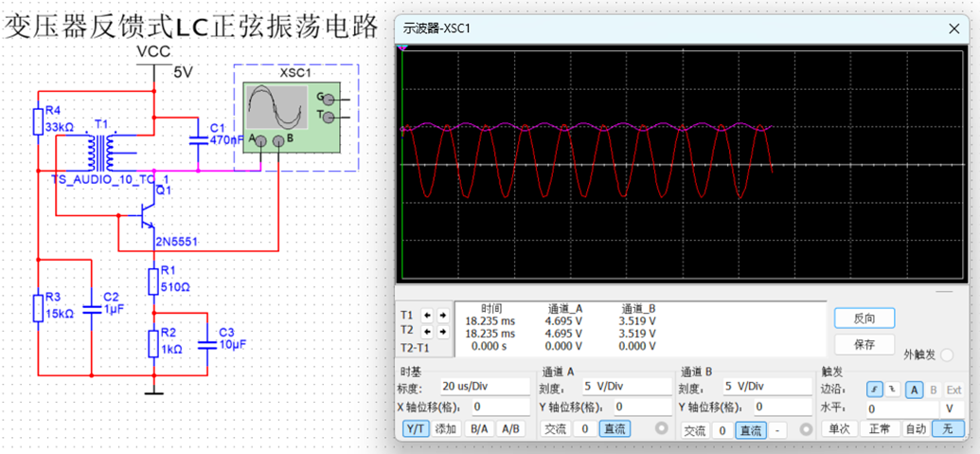Move cursor T2 left with arrow
980x454 pixels.
click(428, 330)
